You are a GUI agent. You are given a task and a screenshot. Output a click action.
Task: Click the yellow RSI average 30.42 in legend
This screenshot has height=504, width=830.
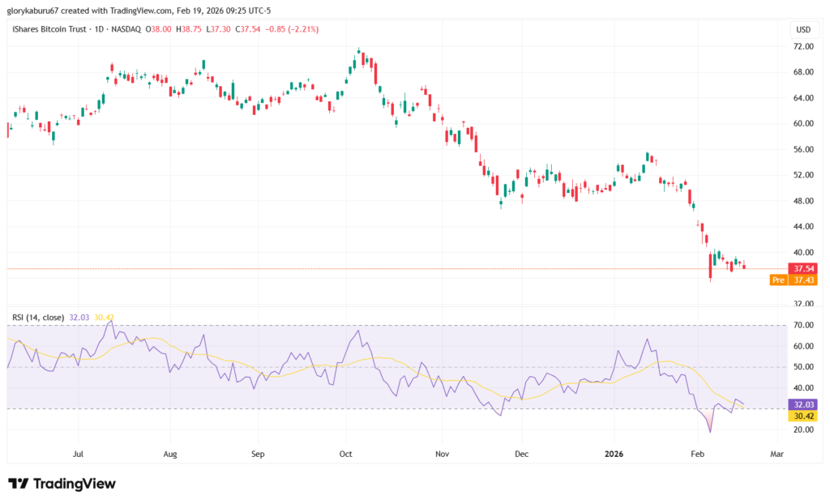(104, 318)
